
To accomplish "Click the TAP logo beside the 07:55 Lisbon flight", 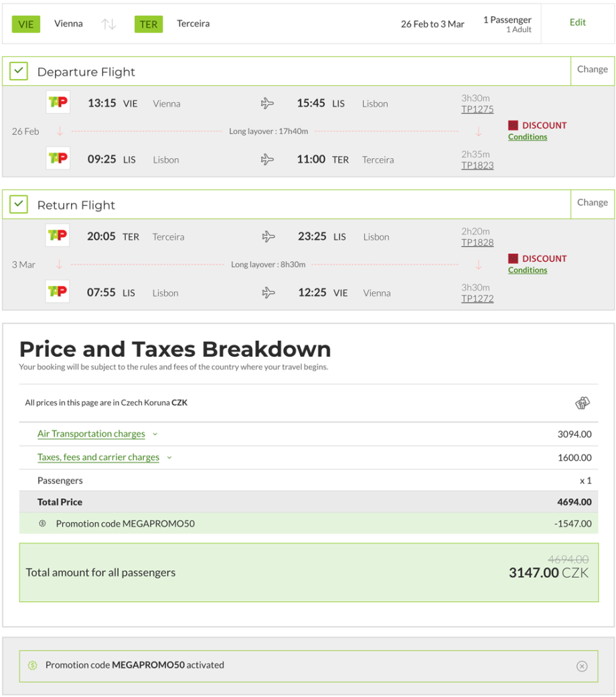I will coord(58,292).
